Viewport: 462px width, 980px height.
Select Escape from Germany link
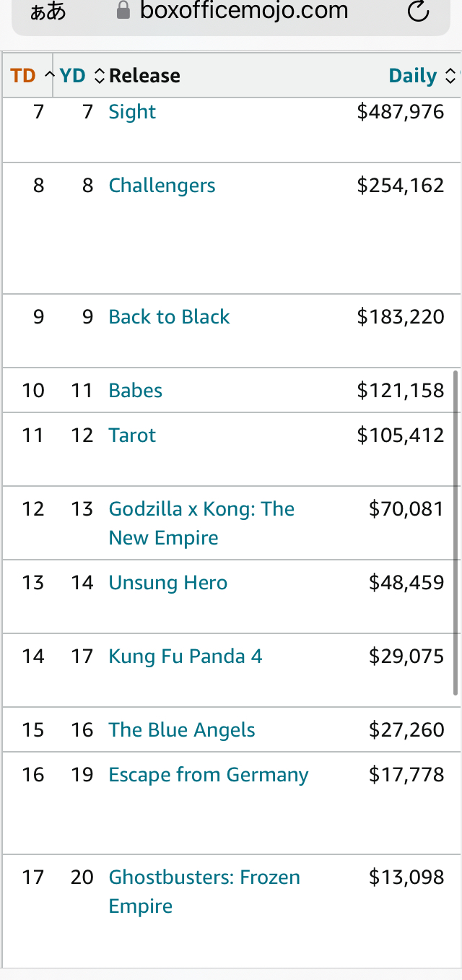tap(209, 775)
